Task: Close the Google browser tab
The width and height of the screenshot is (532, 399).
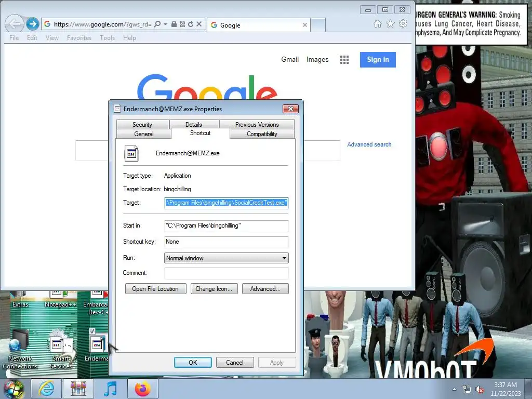Action: [304, 25]
